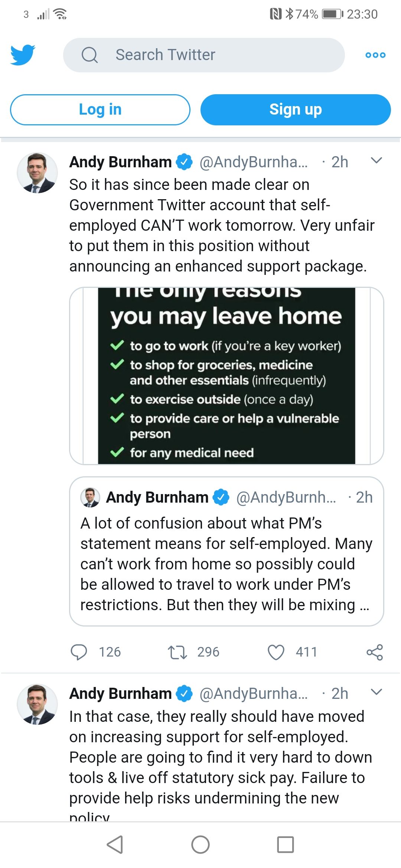Open Andy Burnham's profile name in second tweet
The image size is (401, 868).
coord(121,693)
